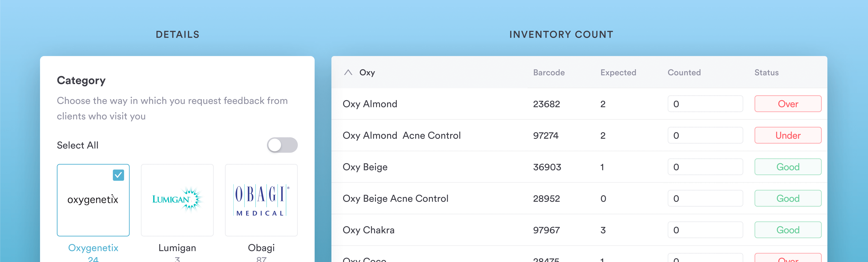
Task: Click the Oxygenetix category label
Action: (x=93, y=248)
